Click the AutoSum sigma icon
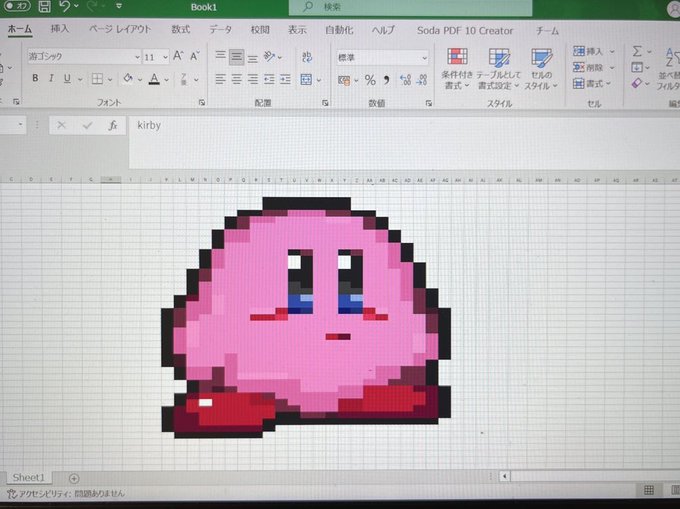The width and height of the screenshot is (680, 509). (637, 52)
